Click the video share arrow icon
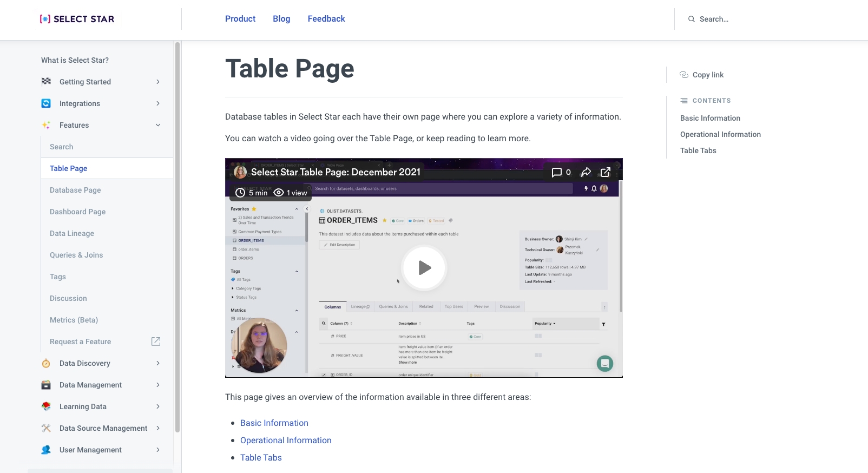The image size is (868, 473). (x=586, y=172)
